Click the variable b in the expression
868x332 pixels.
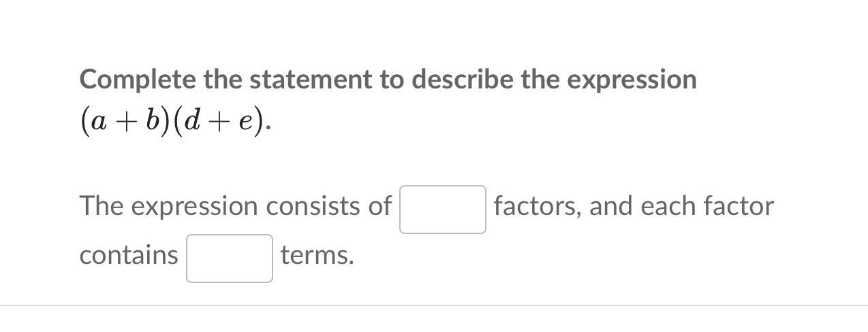coord(153,122)
